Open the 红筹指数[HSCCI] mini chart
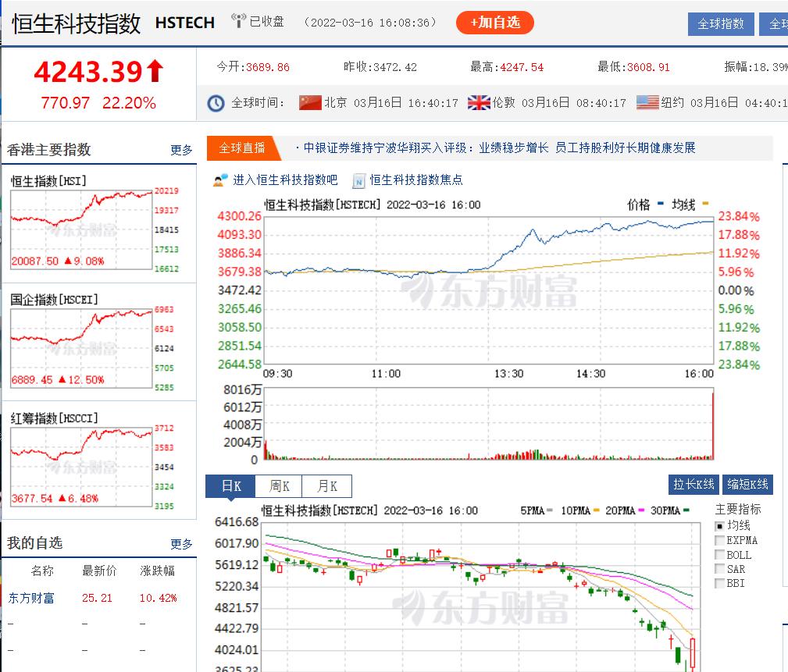The width and height of the screenshot is (788, 672). pyautogui.click(x=81, y=467)
